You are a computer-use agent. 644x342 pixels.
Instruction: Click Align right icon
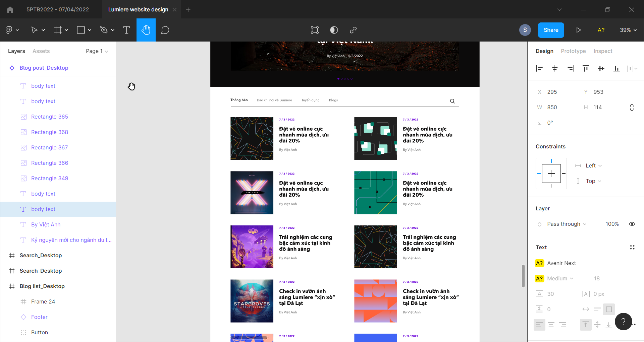pos(571,69)
